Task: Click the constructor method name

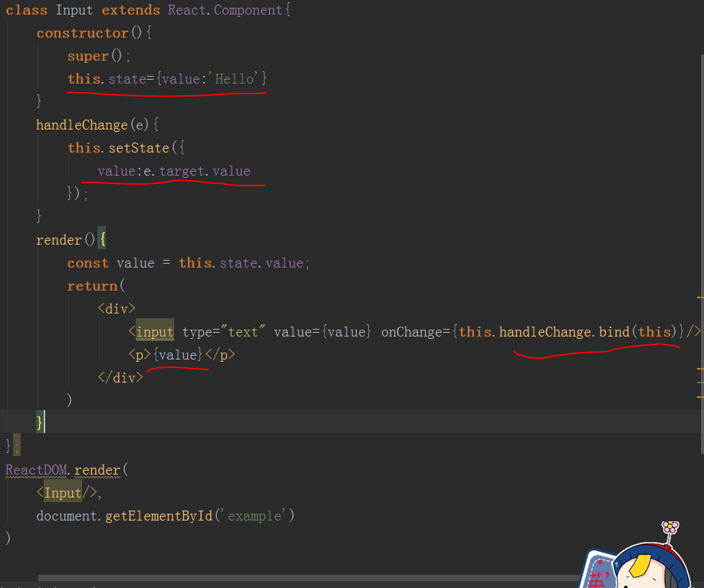Action: 82,33
